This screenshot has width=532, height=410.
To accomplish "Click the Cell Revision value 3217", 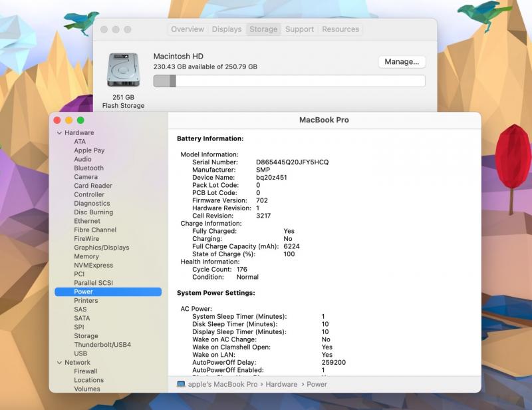I will click(263, 216).
